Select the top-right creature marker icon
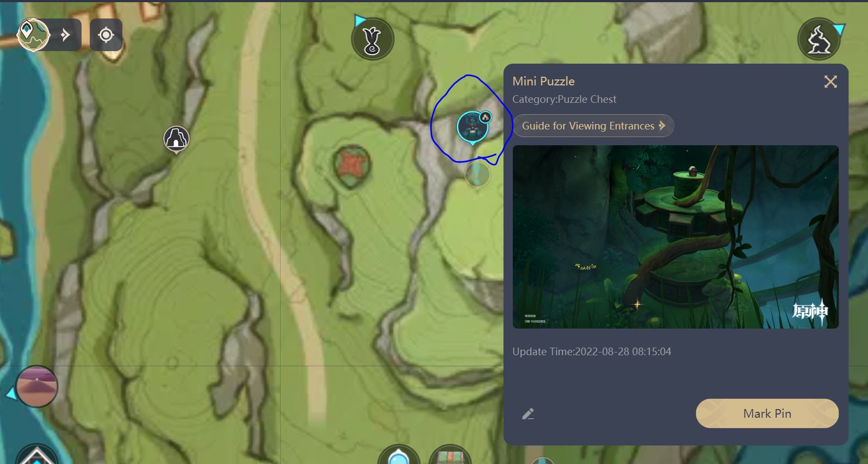868x464 pixels. click(819, 39)
